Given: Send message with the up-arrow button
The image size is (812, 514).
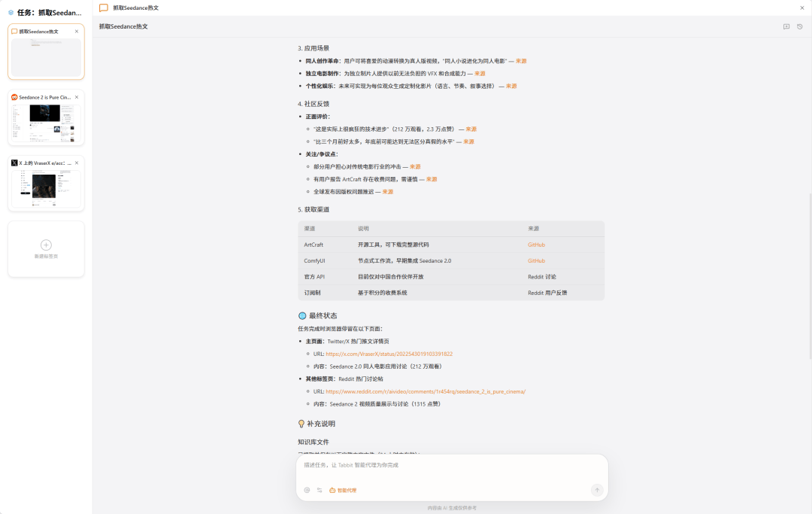Looking at the screenshot, I should pyautogui.click(x=597, y=490).
